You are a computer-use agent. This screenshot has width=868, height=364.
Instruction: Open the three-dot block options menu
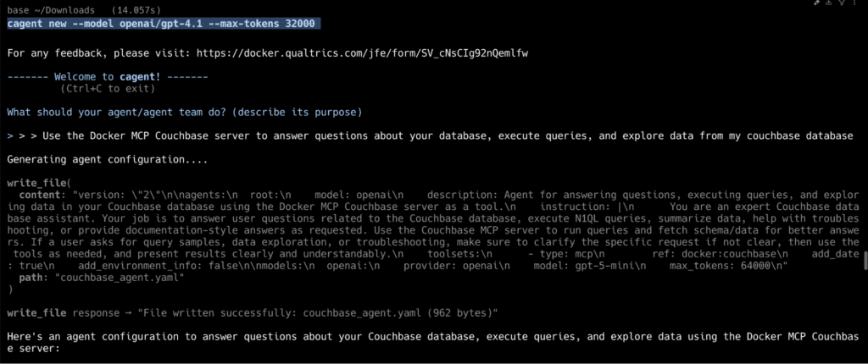854,3
